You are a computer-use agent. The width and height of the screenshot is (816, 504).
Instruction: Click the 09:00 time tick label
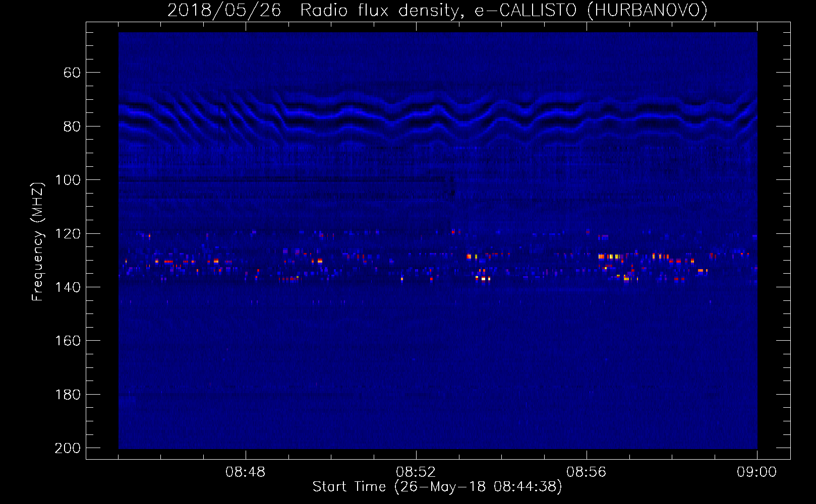point(757,472)
